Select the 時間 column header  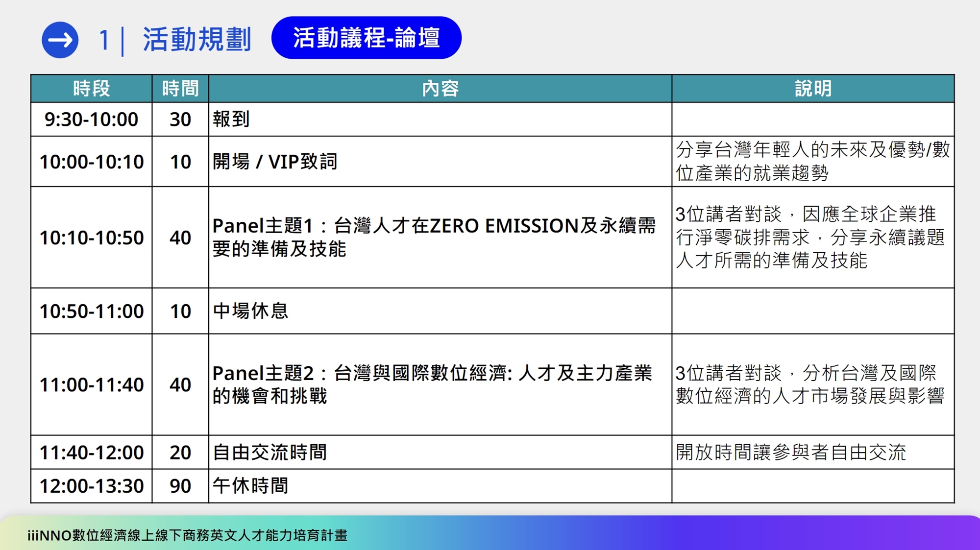tap(180, 89)
